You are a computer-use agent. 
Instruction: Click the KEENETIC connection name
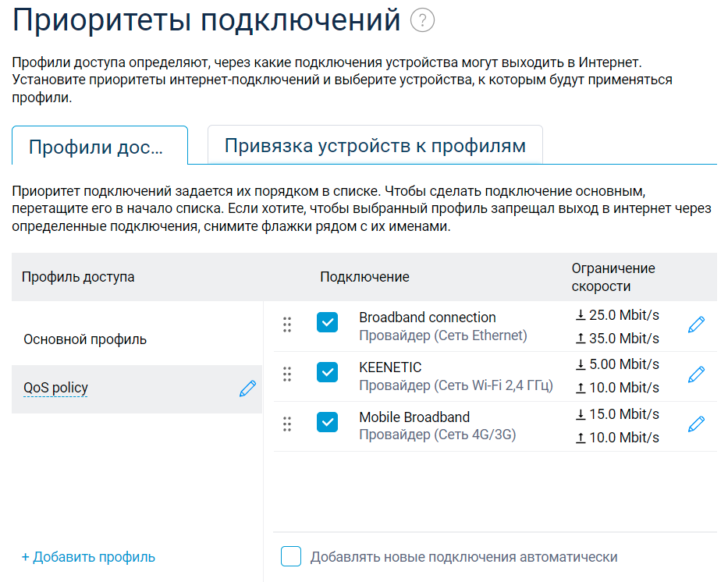point(390,367)
